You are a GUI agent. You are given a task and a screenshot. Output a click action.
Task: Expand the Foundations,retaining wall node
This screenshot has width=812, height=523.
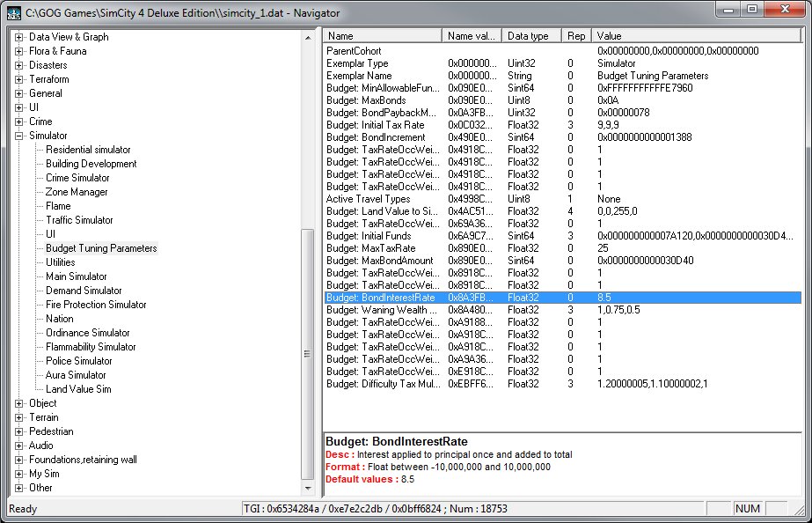[x=19, y=460]
